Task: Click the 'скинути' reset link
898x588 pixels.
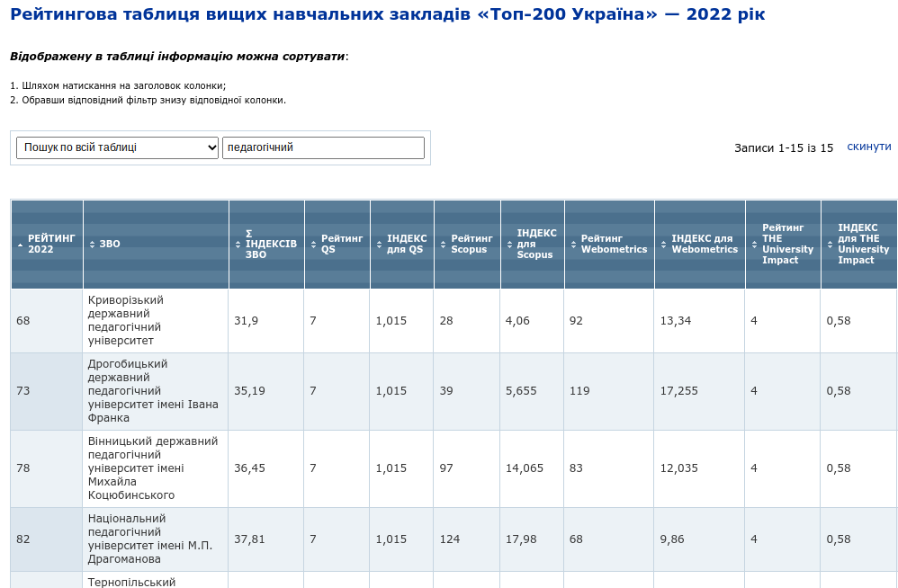Action: coord(868,147)
